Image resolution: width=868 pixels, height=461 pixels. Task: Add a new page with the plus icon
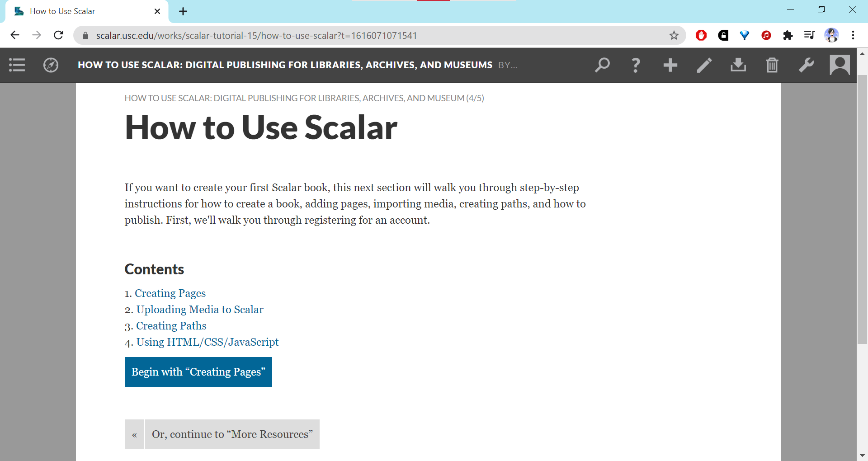click(x=670, y=65)
